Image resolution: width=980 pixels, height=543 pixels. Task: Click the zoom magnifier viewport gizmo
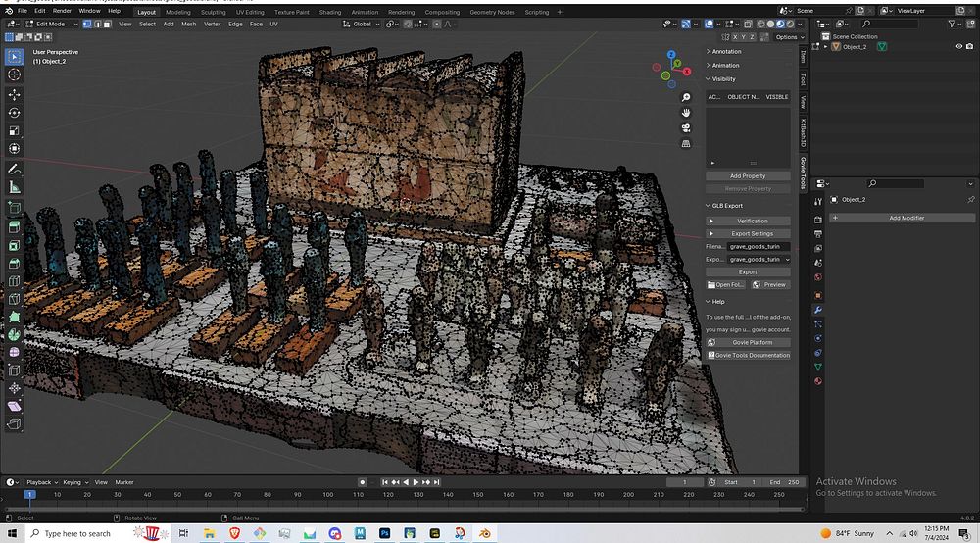pyautogui.click(x=687, y=98)
